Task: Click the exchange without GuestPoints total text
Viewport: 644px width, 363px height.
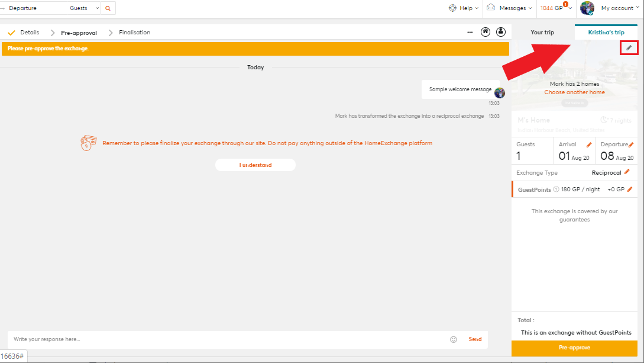Action: pyautogui.click(x=576, y=333)
